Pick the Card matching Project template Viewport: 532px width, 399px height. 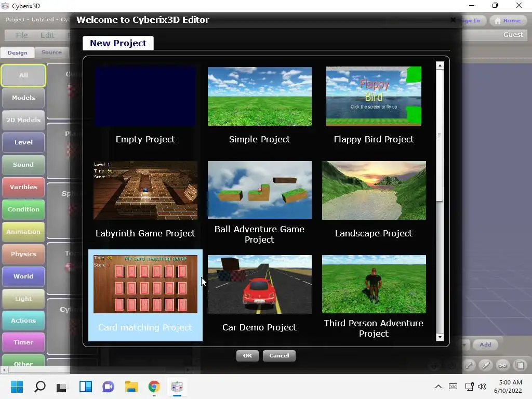coord(145,295)
